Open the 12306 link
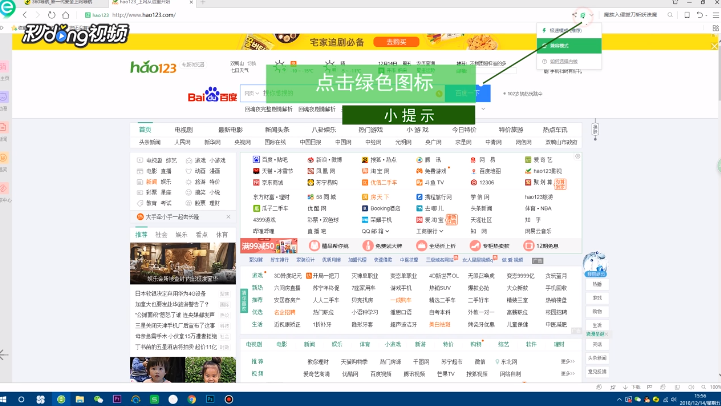The height and width of the screenshot is (406, 721). coord(482,183)
